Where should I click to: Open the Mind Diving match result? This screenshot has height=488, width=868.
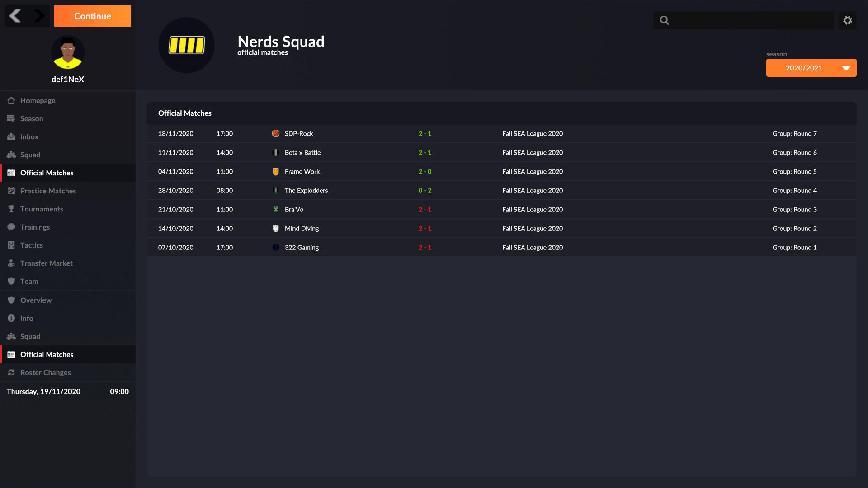pos(425,228)
